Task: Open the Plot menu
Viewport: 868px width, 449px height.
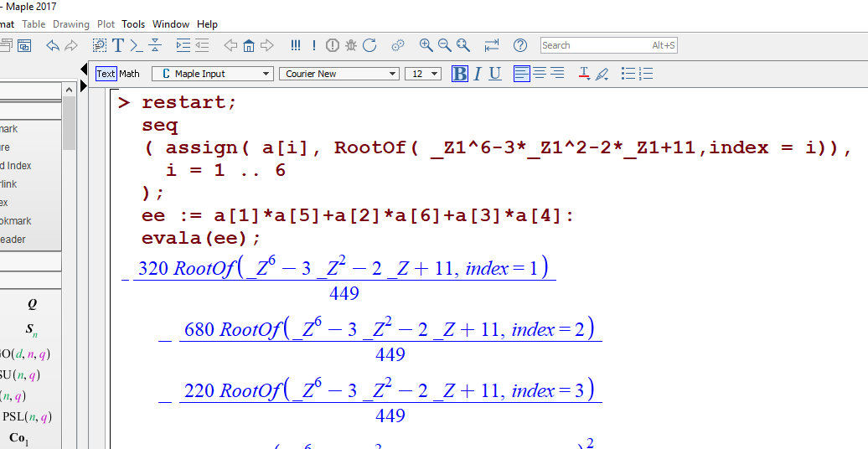Action: (106, 23)
